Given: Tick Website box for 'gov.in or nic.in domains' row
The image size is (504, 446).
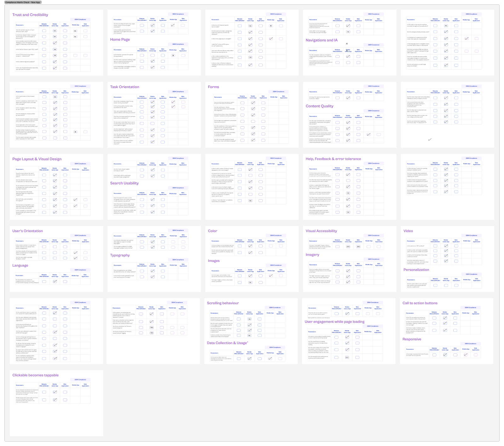Looking at the screenshot, I should pos(44,31).
